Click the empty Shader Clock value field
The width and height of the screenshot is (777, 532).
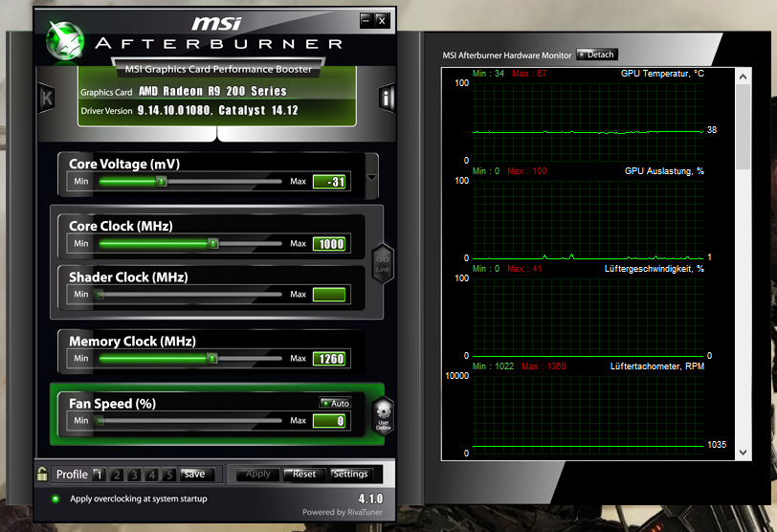(x=329, y=295)
